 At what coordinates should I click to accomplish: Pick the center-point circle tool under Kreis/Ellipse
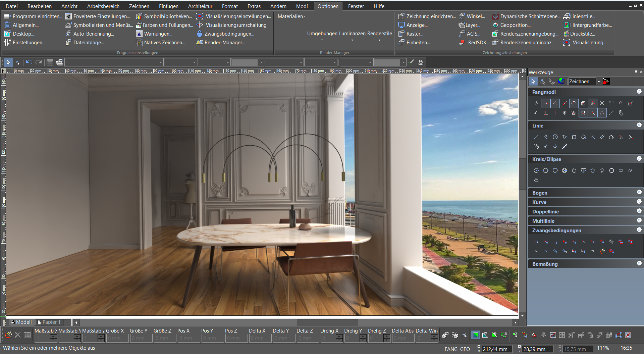click(537, 170)
